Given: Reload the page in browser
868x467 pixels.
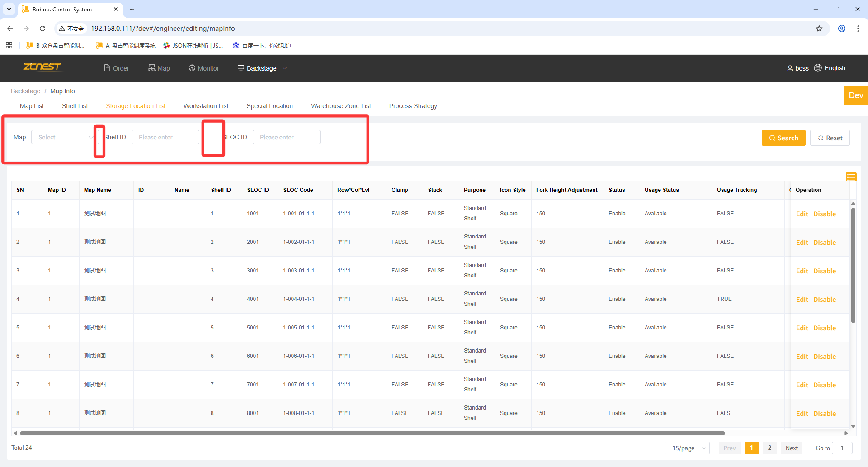Looking at the screenshot, I should pyautogui.click(x=42, y=29).
